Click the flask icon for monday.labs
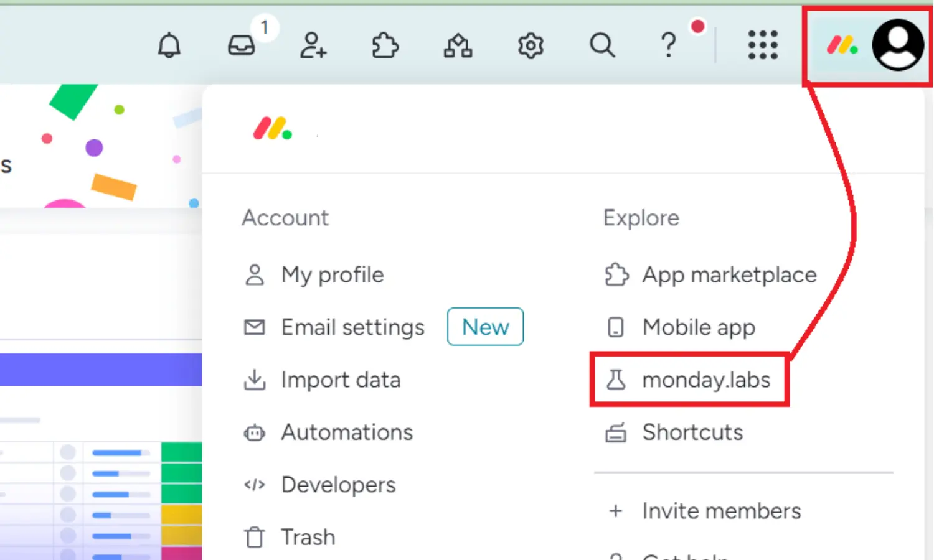Screen dimensions: 934x560 616,379
